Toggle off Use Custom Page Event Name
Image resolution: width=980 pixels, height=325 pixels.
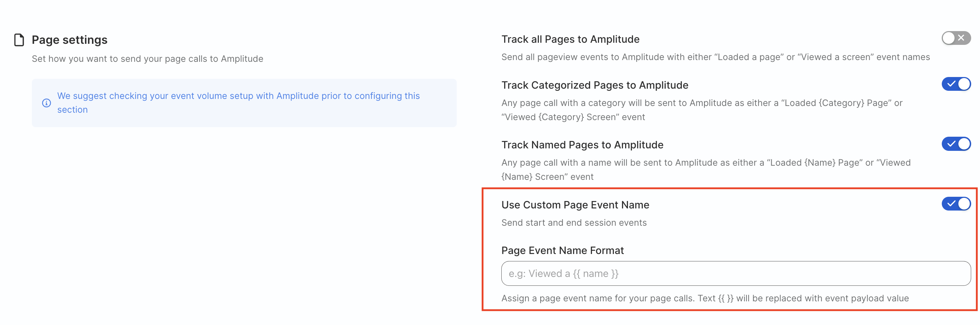pos(956,204)
